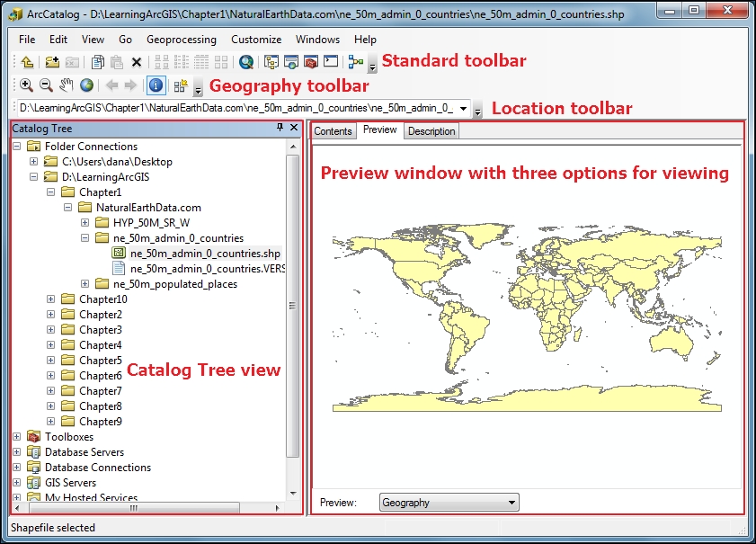Click the Delete X icon
The height and width of the screenshot is (544, 756).
click(137, 62)
